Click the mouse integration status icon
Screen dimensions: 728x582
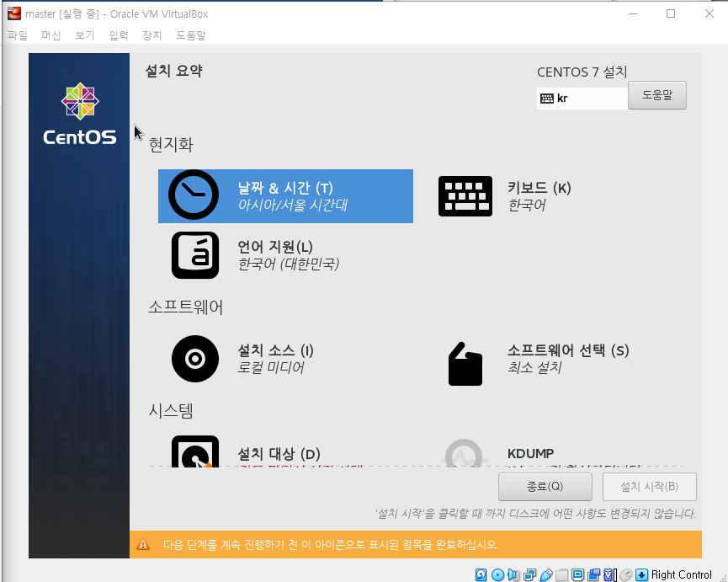[626, 574]
